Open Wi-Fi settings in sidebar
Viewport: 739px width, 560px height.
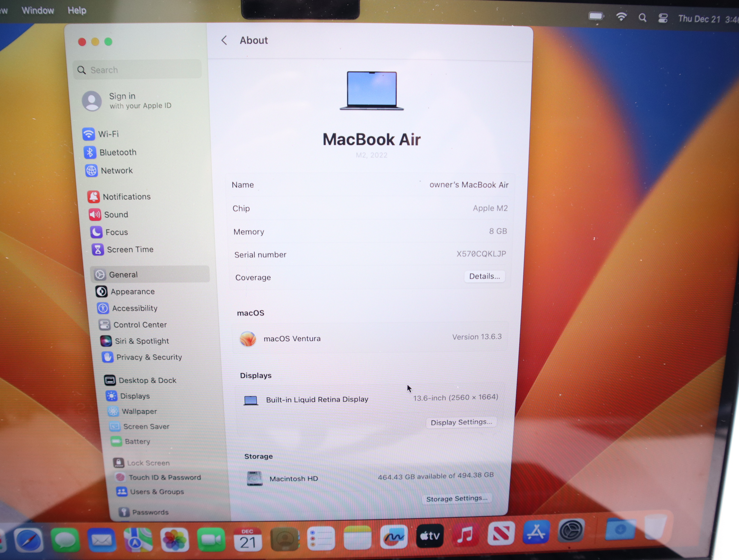point(101,134)
